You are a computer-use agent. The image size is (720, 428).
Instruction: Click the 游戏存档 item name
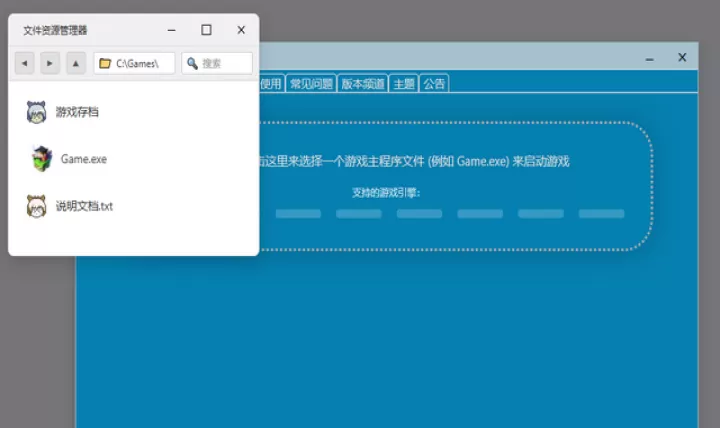(x=77, y=112)
